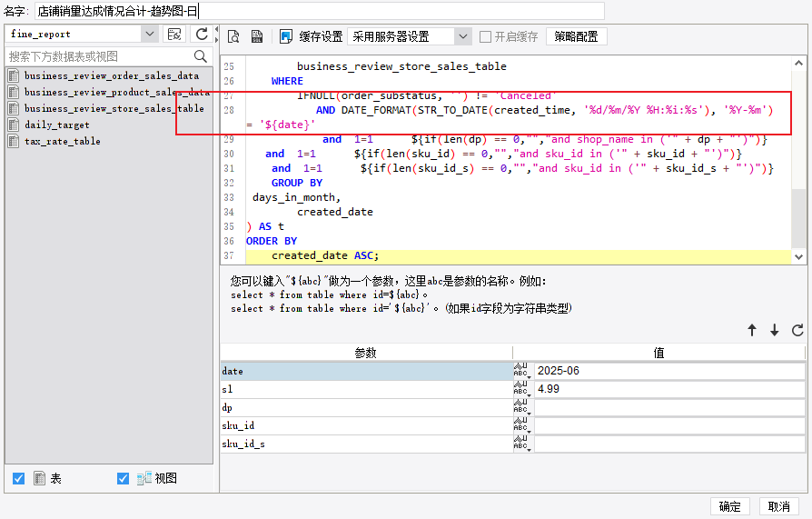Click the refresh data connection icon
The image size is (812, 519).
coord(202,35)
